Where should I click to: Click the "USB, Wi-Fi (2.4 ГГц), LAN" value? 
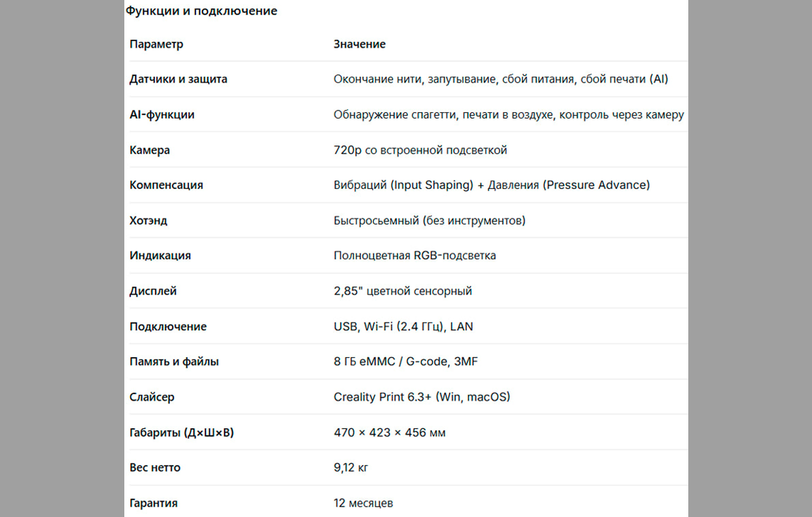click(403, 327)
